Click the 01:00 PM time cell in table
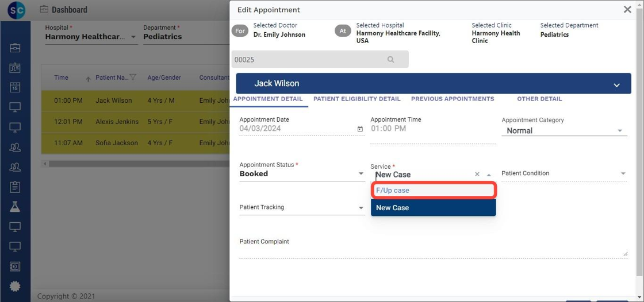Screen dimensions: 644x302 pyautogui.click(x=68, y=100)
